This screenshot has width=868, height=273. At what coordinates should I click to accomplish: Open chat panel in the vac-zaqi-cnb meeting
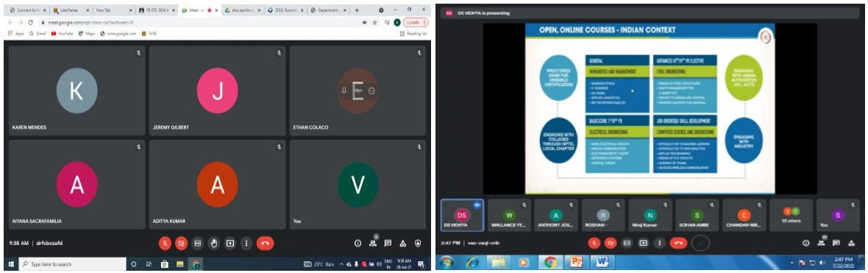pyautogui.click(x=836, y=243)
